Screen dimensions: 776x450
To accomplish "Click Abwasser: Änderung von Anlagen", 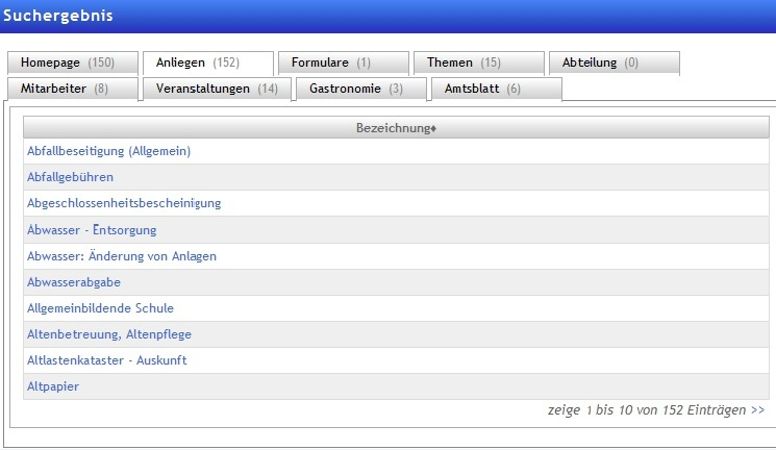I will pos(122,256).
